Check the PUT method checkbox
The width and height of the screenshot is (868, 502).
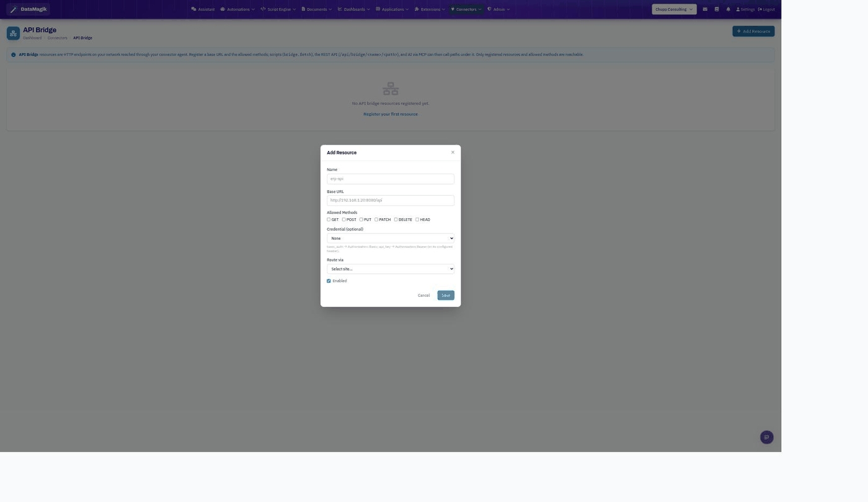coord(361,219)
